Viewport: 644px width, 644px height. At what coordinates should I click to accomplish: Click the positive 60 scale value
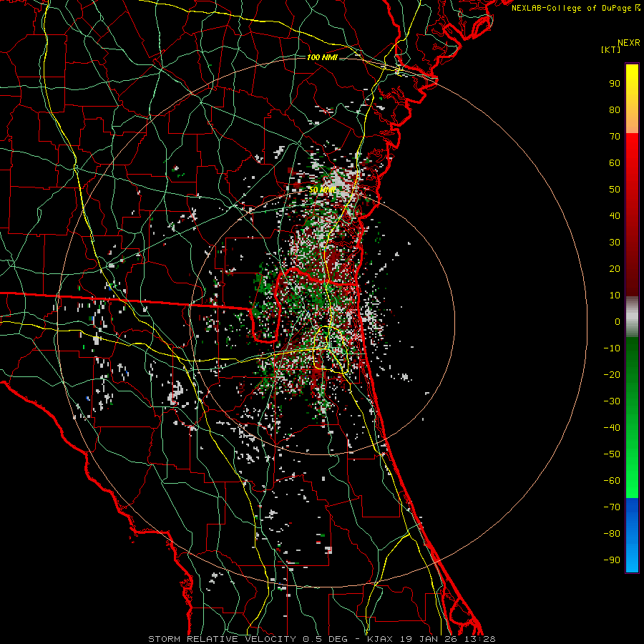(x=615, y=163)
